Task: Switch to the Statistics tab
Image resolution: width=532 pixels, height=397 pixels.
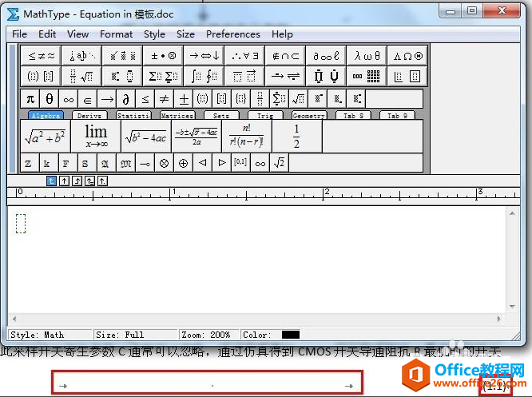Action: [x=133, y=115]
